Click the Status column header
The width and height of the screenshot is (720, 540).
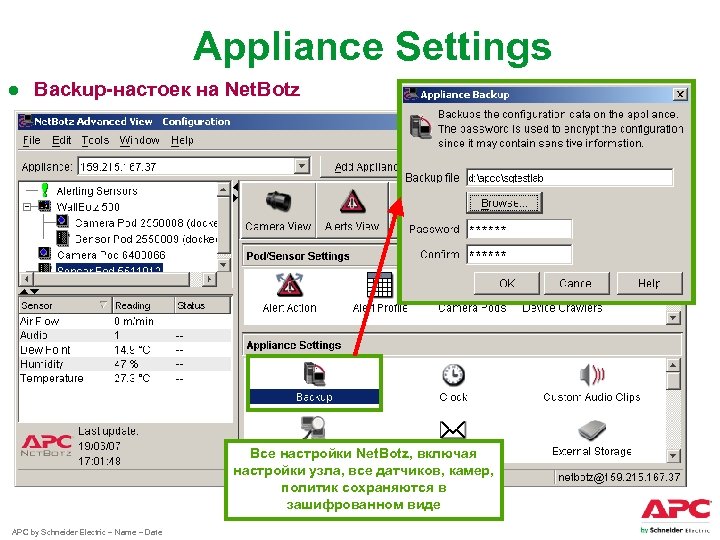click(202, 305)
